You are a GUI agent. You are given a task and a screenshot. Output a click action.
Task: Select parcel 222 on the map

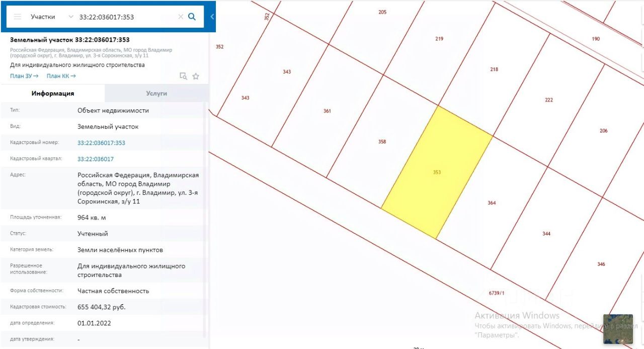[x=548, y=100]
